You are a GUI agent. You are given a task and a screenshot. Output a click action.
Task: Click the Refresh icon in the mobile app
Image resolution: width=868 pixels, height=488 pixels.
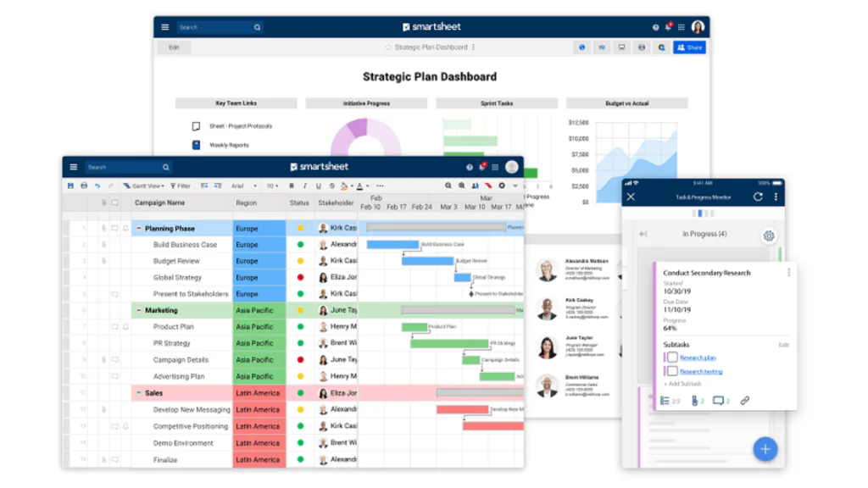pos(758,197)
